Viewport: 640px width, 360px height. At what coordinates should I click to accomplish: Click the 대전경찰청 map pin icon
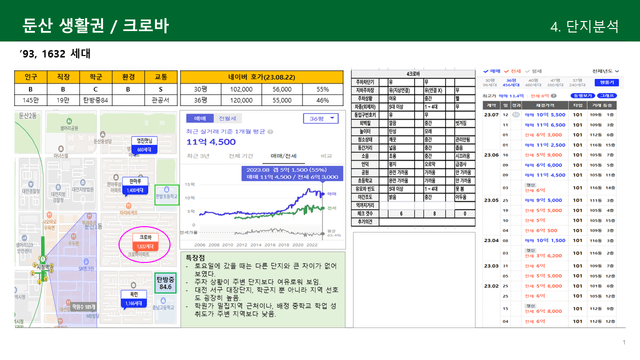pyautogui.click(x=31, y=185)
